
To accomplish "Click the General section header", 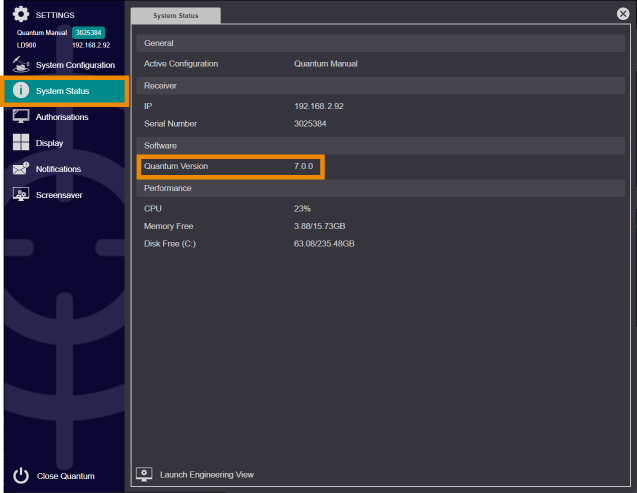I will [x=381, y=43].
